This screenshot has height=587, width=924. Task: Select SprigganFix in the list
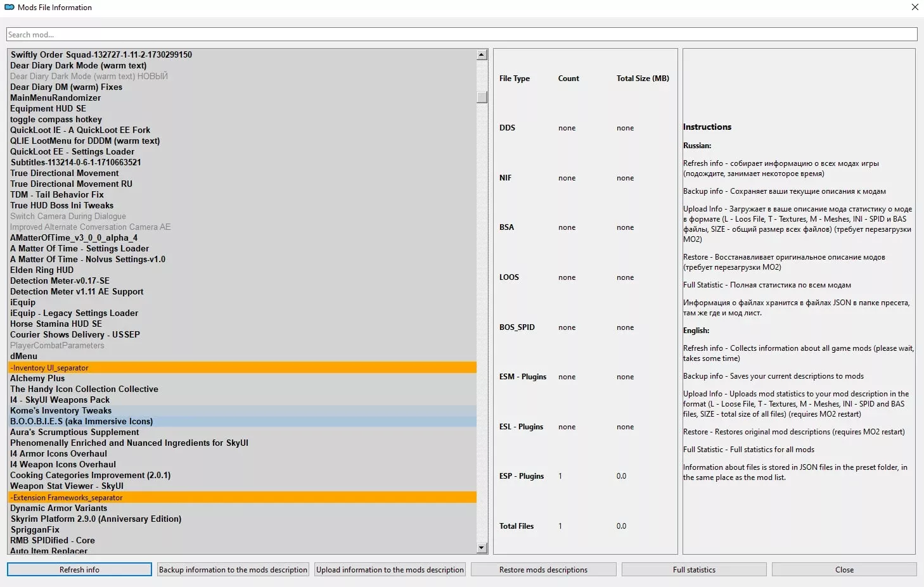pos(35,529)
